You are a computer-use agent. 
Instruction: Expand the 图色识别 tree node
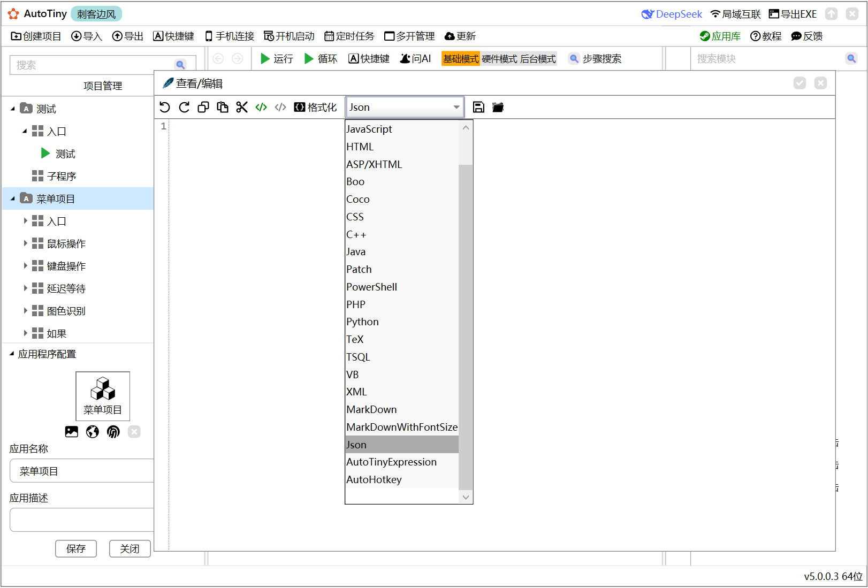click(x=25, y=311)
